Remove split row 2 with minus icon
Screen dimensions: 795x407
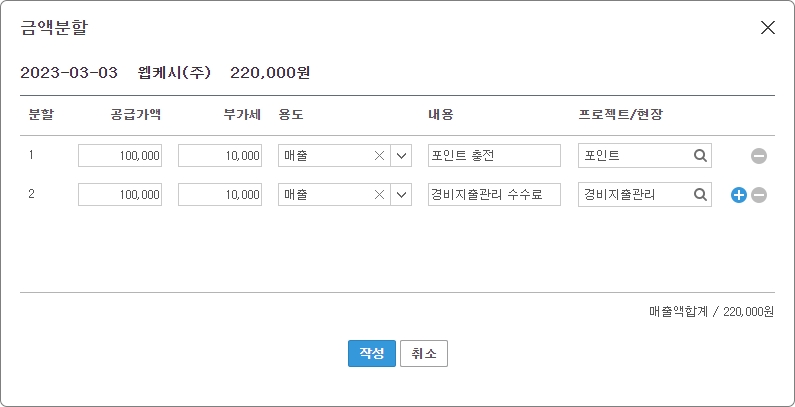click(x=759, y=195)
